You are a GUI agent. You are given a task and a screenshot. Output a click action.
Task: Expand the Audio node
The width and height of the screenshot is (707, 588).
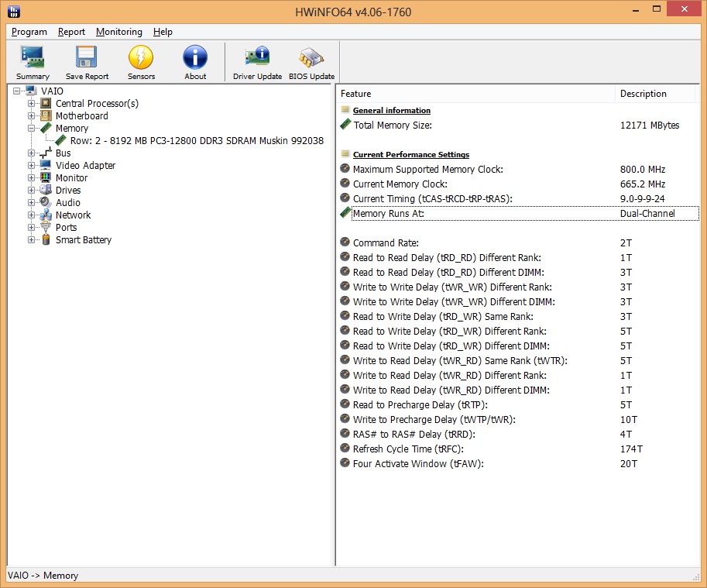tap(31, 202)
